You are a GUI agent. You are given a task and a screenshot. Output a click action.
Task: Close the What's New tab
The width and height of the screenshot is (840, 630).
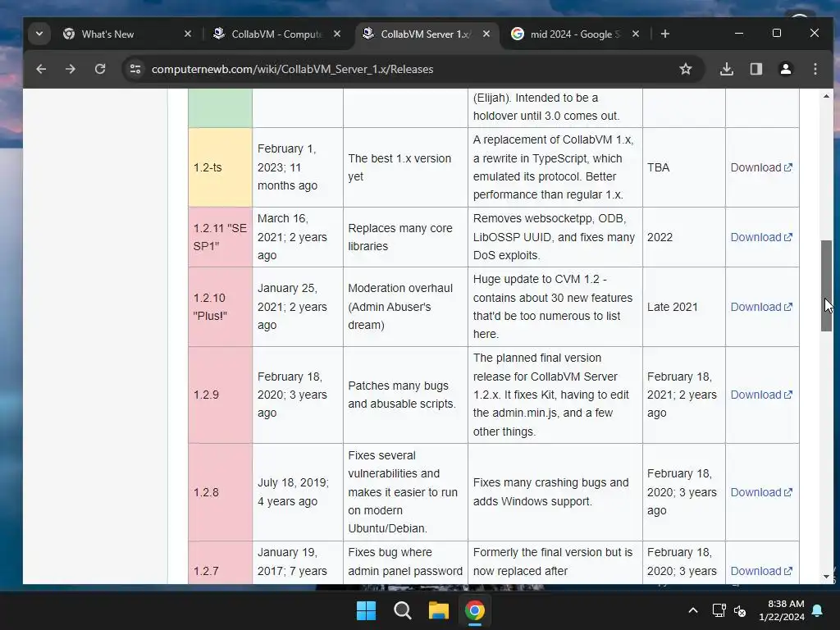pyautogui.click(x=188, y=34)
